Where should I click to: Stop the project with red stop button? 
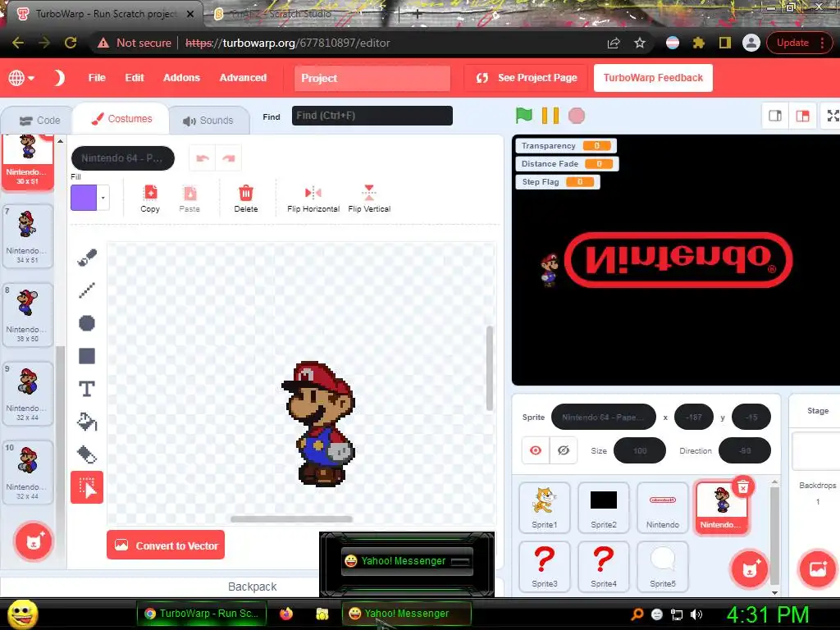577,115
